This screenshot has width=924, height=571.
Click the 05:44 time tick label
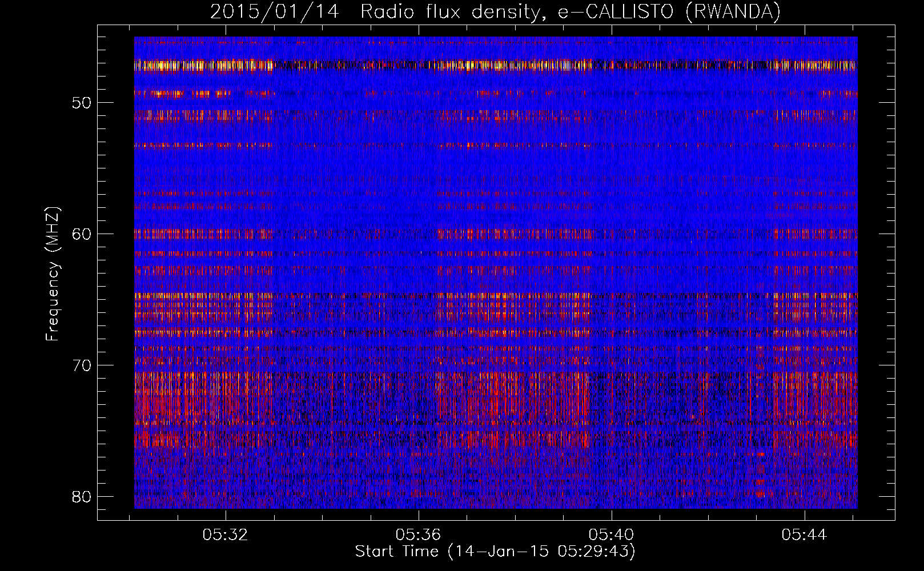[x=805, y=535]
